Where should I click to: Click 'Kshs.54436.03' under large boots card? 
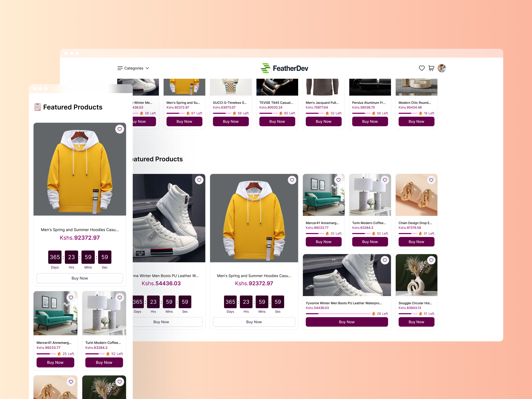click(x=161, y=283)
